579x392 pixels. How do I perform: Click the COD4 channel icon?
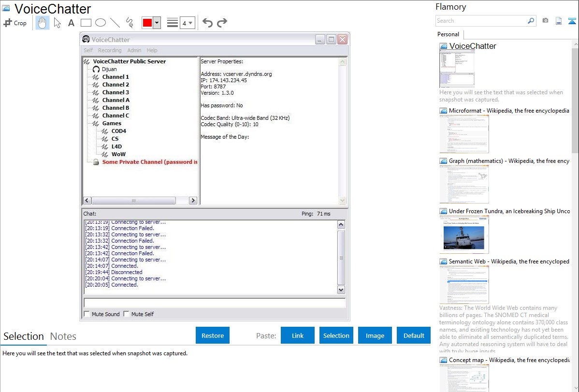click(x=105, y=131)
